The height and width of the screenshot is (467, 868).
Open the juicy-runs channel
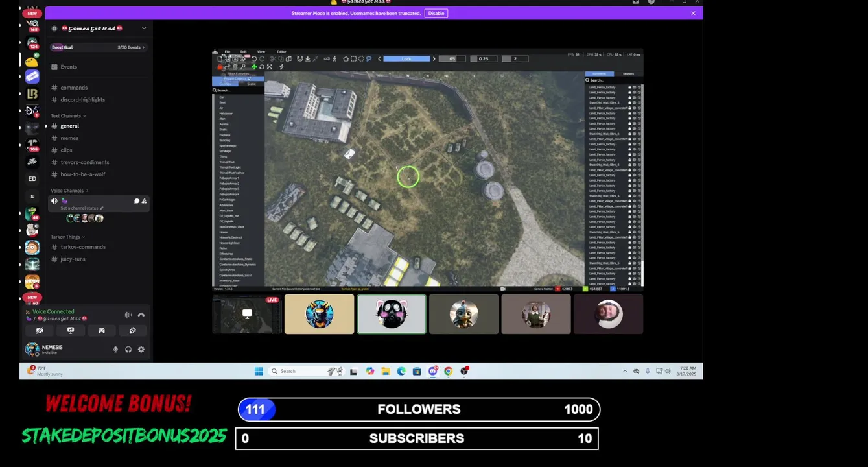[73, 259]
